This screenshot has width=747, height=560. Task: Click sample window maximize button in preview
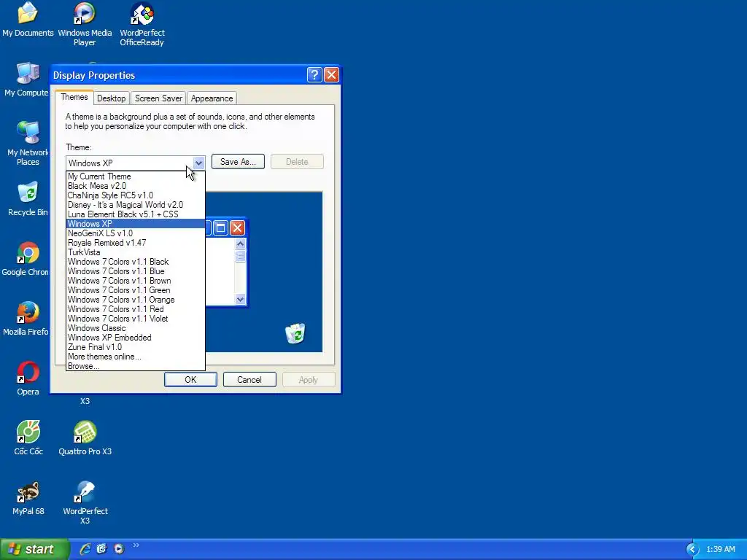[220, 228]
